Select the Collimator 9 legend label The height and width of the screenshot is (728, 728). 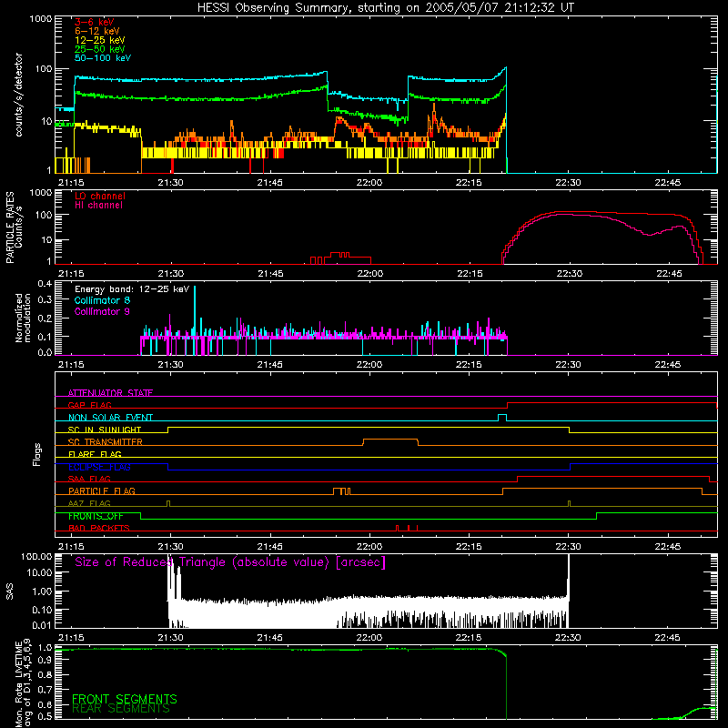(x=102, y=311)
